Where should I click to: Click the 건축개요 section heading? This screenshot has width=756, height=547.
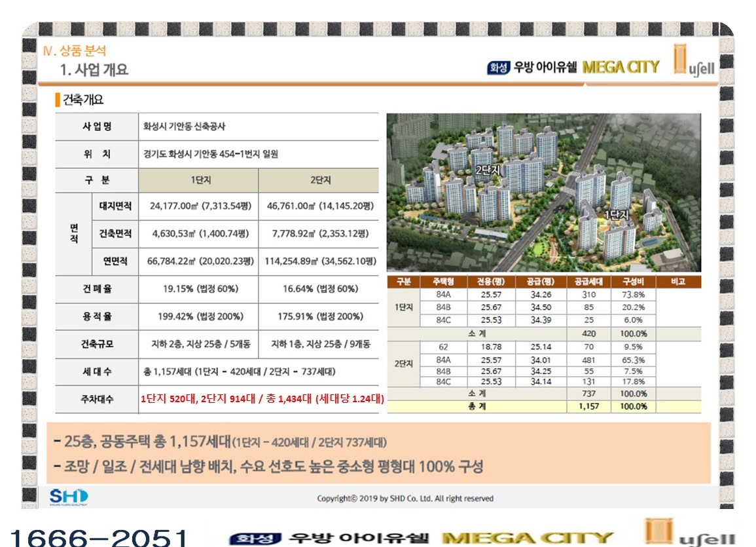(83, 100)
